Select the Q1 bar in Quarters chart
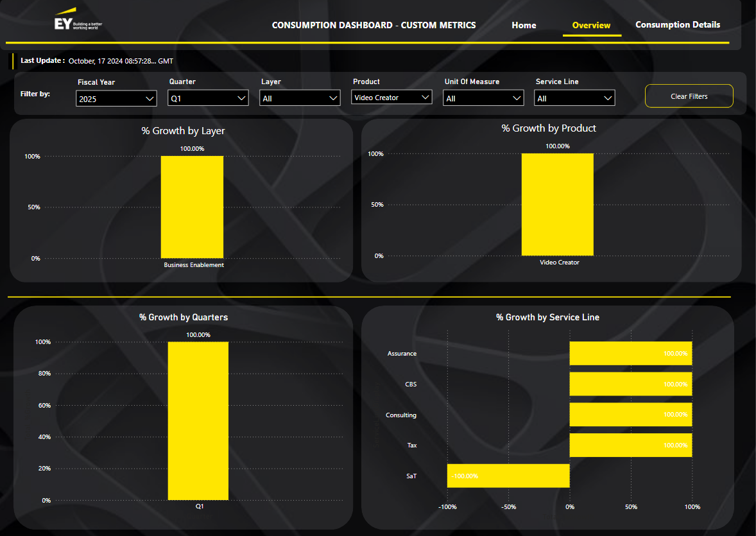Viewport: 756px width, 536px height. 198,420
